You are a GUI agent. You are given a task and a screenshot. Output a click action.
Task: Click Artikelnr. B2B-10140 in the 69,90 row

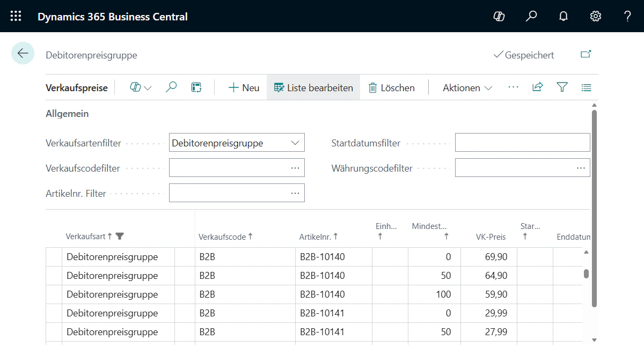click(334, 257)
